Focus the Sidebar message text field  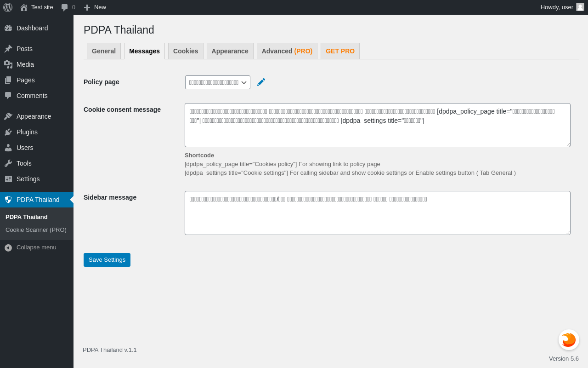pos(378,213)
